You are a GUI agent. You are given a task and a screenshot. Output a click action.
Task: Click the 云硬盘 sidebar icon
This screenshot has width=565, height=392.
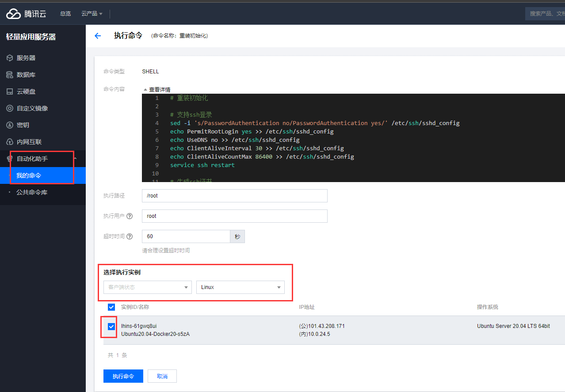point(9,91)
